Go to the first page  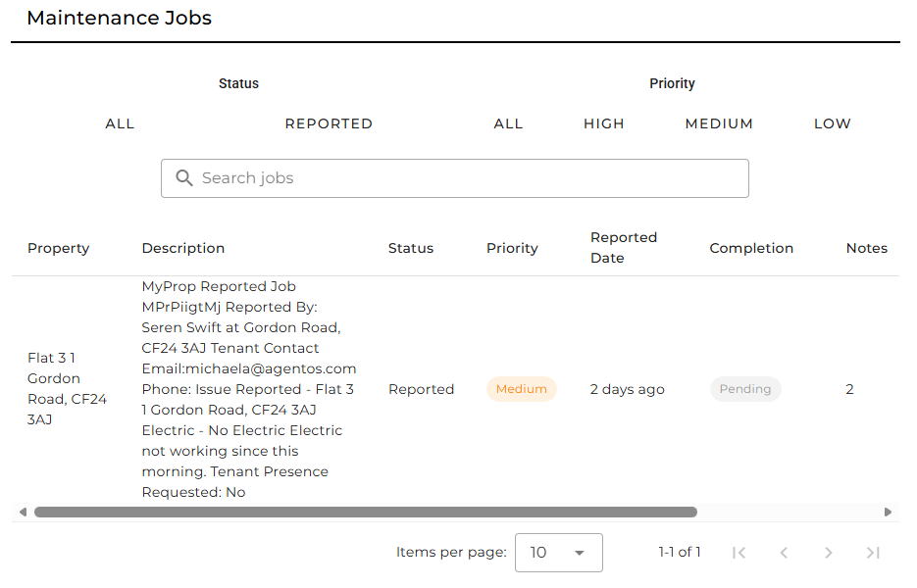pos(739,553)
